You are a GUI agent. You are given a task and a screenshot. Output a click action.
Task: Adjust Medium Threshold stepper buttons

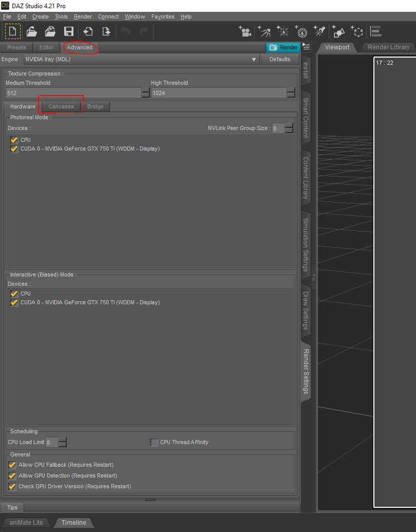145,93
